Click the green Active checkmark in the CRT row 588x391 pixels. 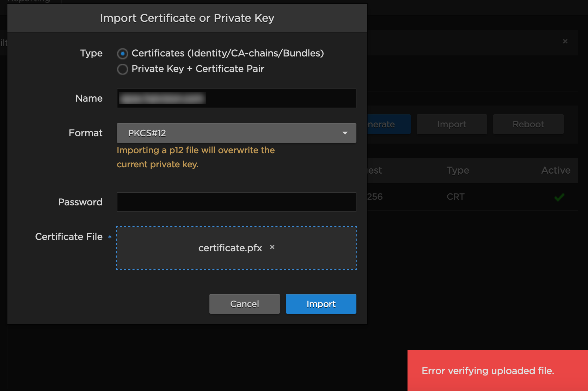tap(559, 197)
